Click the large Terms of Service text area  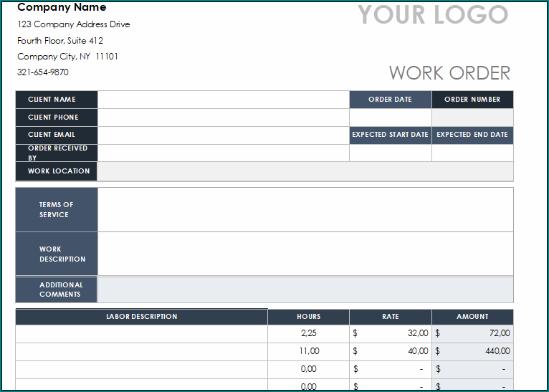click(305, 210)
